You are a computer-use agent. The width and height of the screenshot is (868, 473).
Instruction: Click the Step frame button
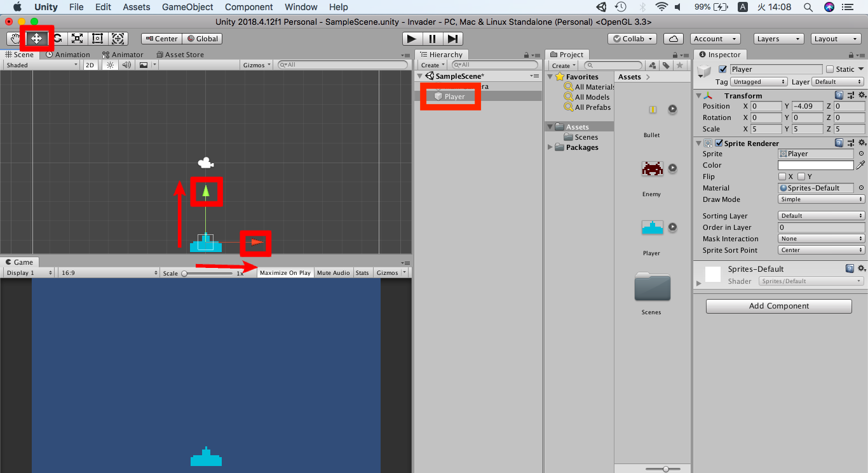(x=452, y=39)
